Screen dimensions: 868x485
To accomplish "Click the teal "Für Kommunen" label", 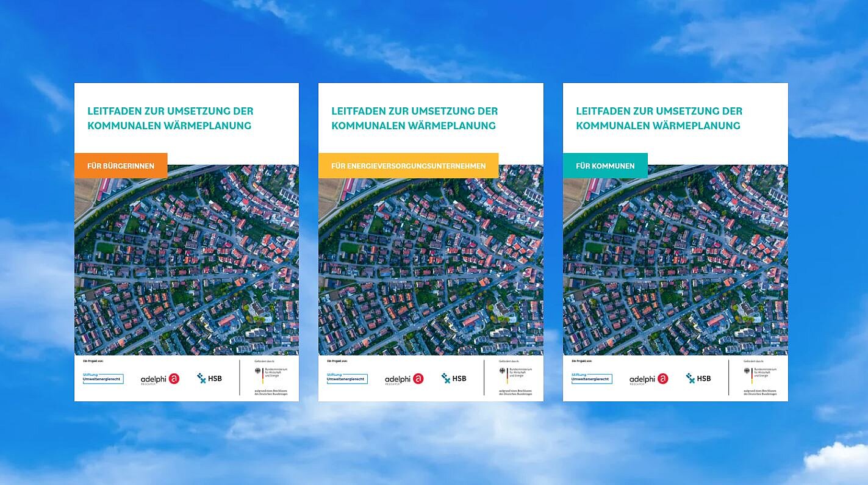I will tap(605, 166).
